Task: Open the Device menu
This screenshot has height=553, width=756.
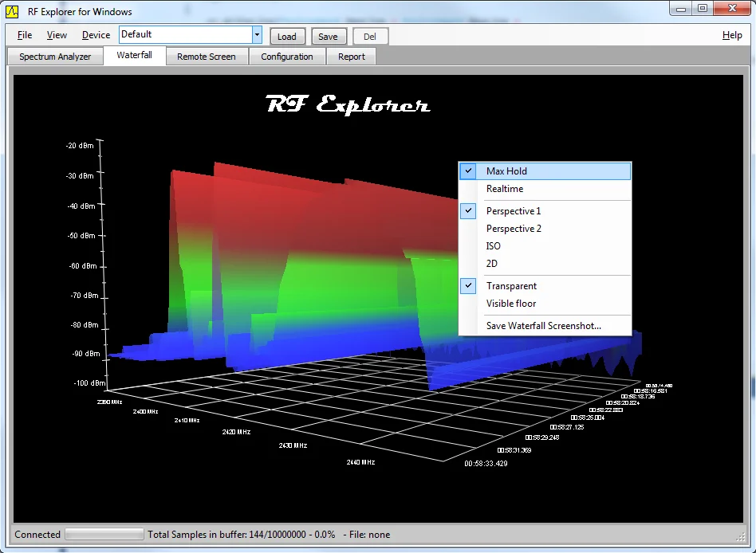Action: 96,35
